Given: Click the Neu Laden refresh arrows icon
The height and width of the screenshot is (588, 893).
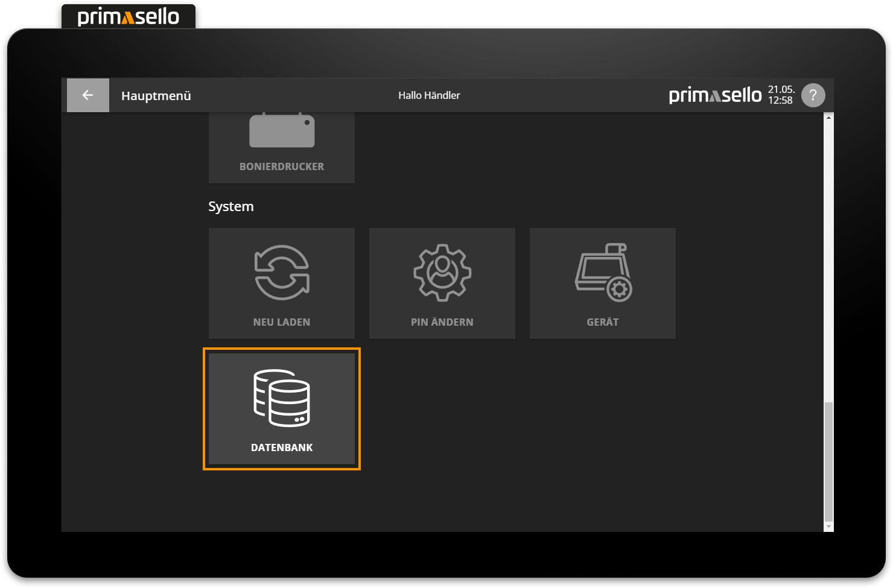Looking at the screenshot, I should pos(282,273).
